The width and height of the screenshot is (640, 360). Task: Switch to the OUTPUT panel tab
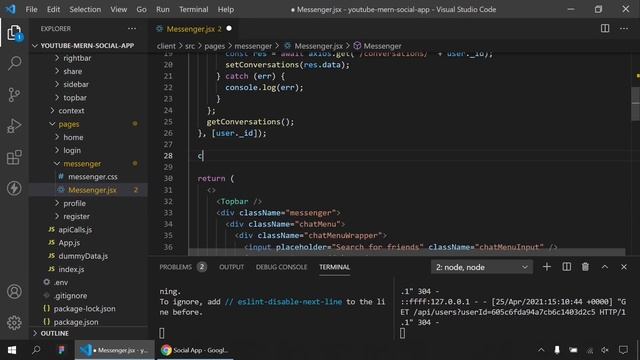point(231,267)
